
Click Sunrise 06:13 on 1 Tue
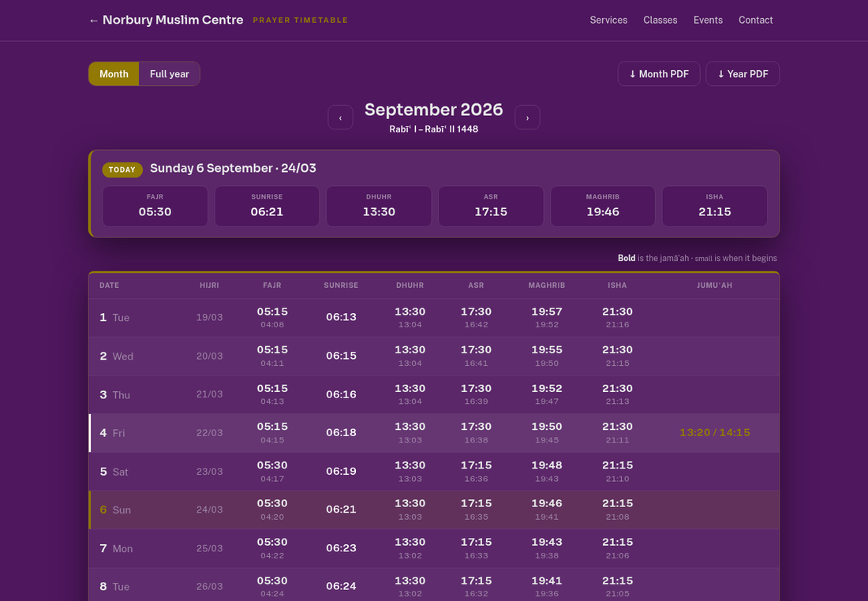[x=341, y=317]
